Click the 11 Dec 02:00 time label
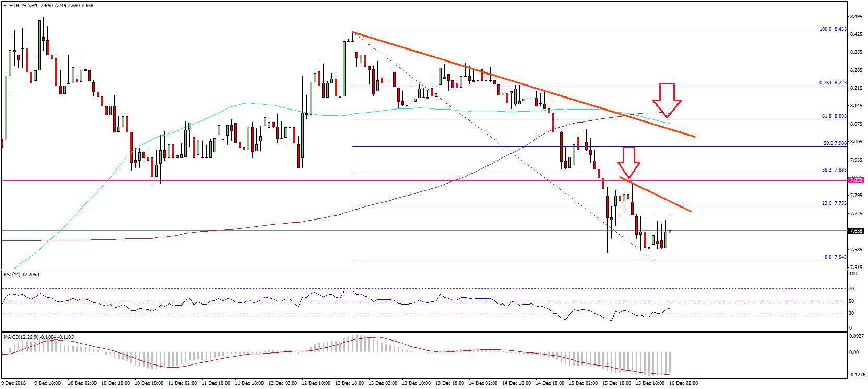 183,383
